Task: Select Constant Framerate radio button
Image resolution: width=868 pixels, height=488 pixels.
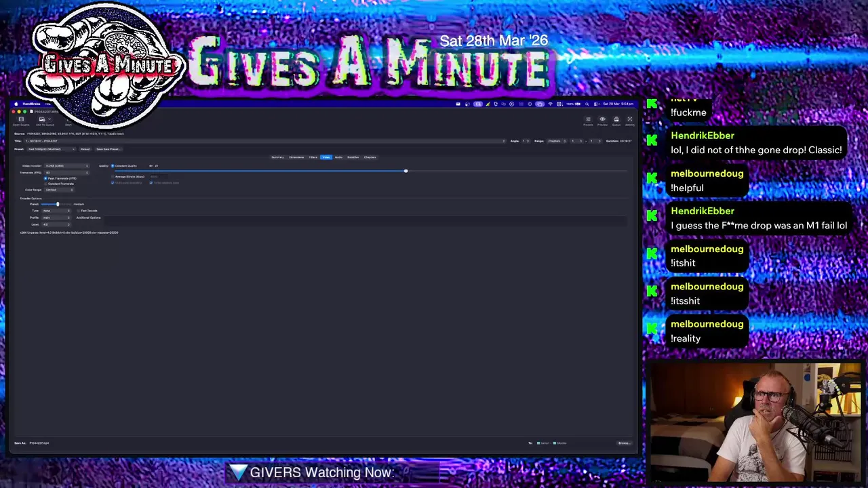Action: (45, 184)
